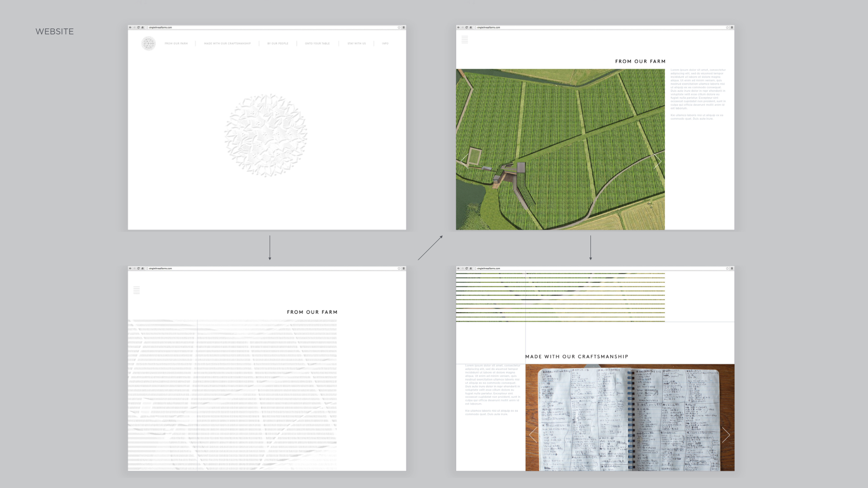Advance to next notebook photo slide
Image resolution: width=868 pixels, height=488 pixels.
click(x=726, y=435)
